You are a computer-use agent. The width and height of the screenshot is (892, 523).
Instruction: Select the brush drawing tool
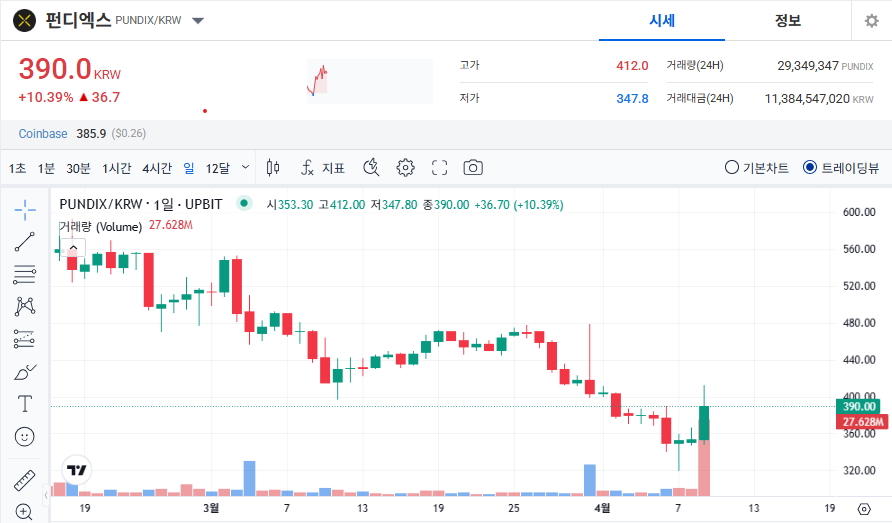pos(24,372)
